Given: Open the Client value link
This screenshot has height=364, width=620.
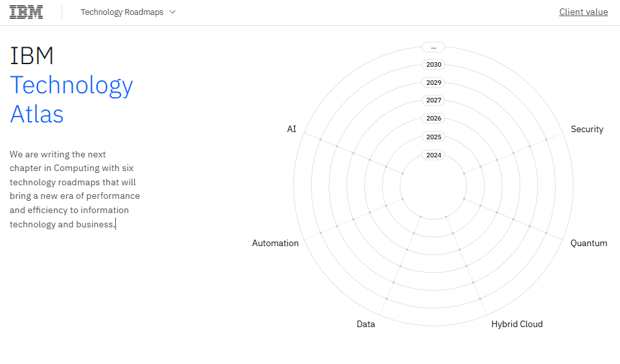Looking at the screenshot, I should point(583,12).
